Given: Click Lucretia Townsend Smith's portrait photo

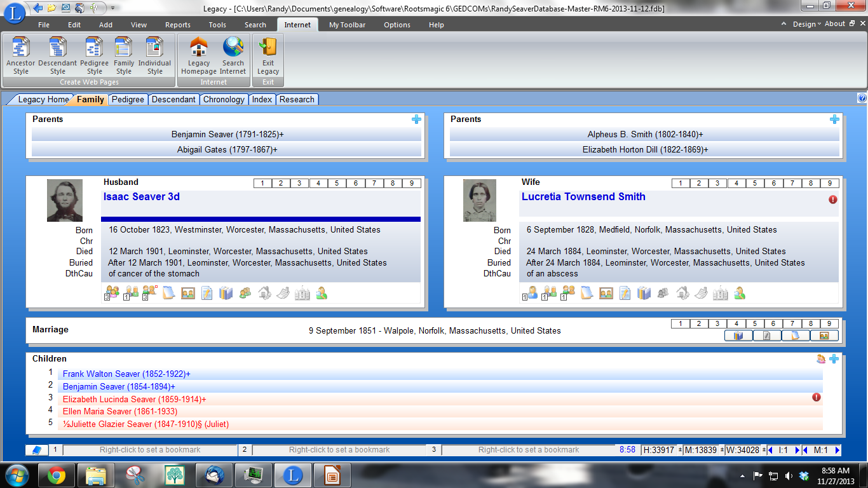Looking at the screenshot, I should click(x=480, y=200).
